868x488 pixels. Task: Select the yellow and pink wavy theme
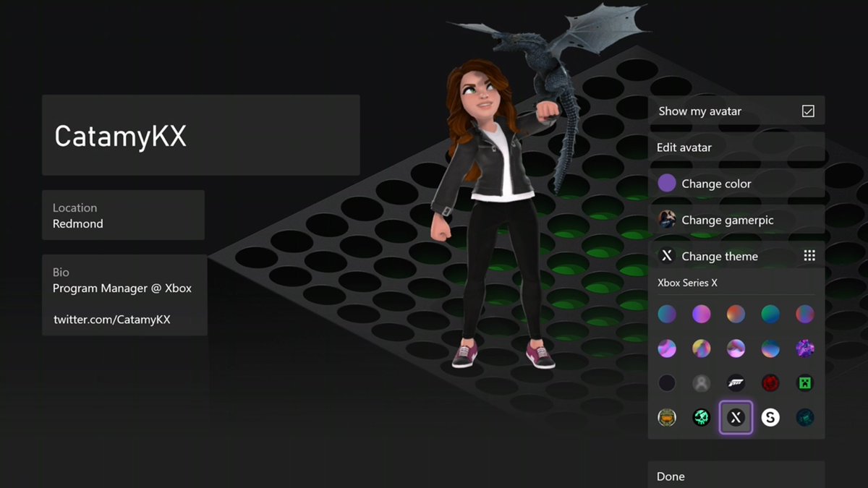coord(702,348)
